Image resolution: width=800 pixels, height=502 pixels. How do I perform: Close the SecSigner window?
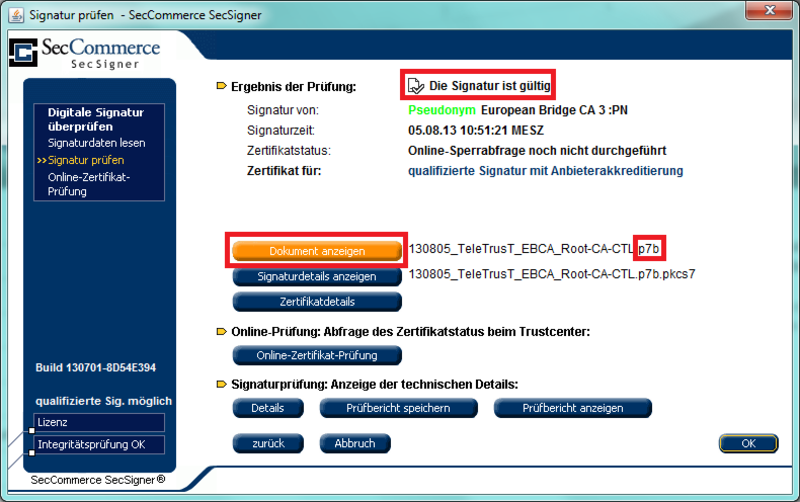pos(769,10)
